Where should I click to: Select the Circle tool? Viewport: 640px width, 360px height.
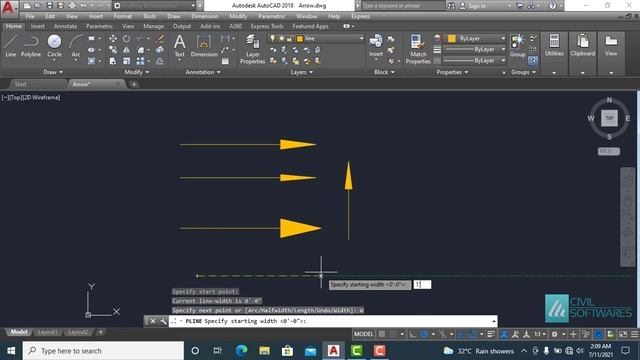(x=54, y=45)
